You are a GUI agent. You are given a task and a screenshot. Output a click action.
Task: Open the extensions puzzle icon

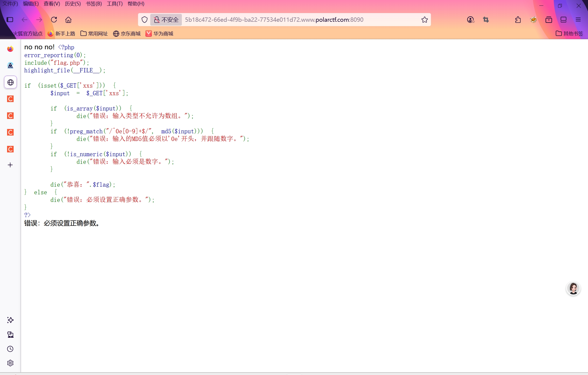click(x=518, y=20)
